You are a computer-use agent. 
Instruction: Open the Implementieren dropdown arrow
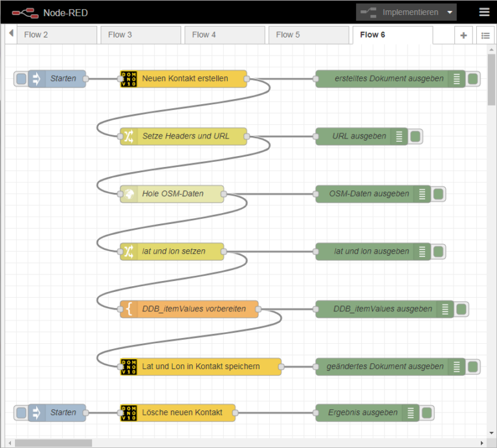450,12
